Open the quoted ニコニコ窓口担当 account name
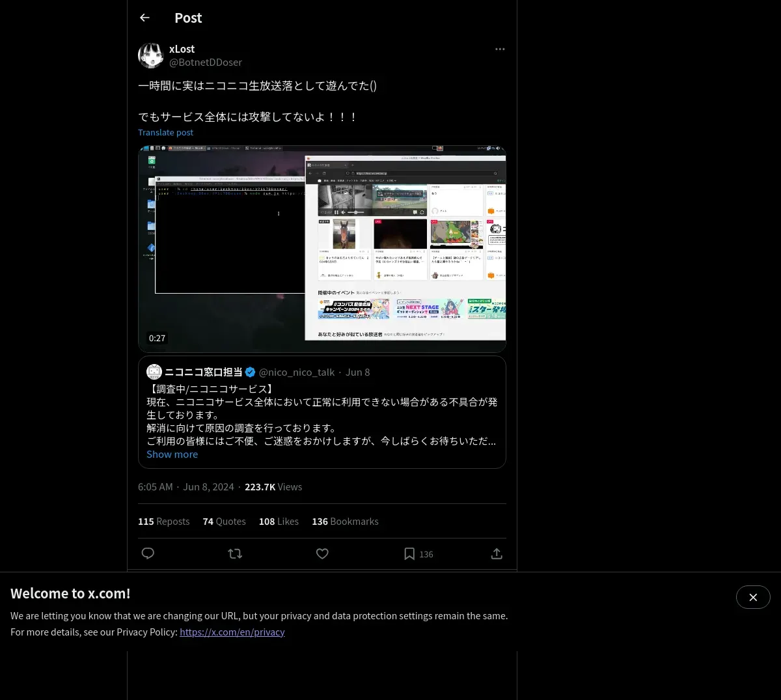Screen dimensions: 781x700 203,372
